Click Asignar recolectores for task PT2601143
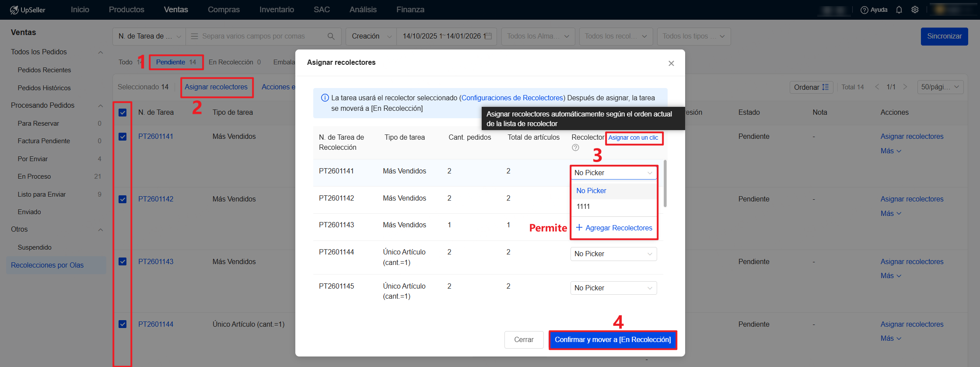The height and width of the screenshot is (367, 980). [912, 262]
